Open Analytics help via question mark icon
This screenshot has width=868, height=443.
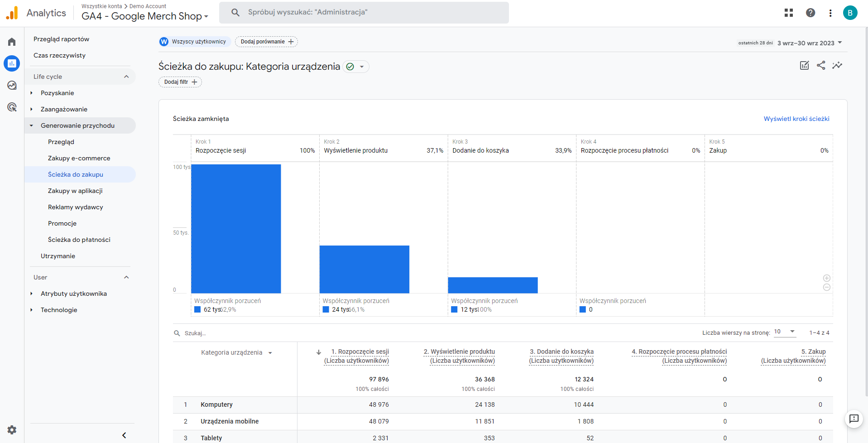point(810,13)
